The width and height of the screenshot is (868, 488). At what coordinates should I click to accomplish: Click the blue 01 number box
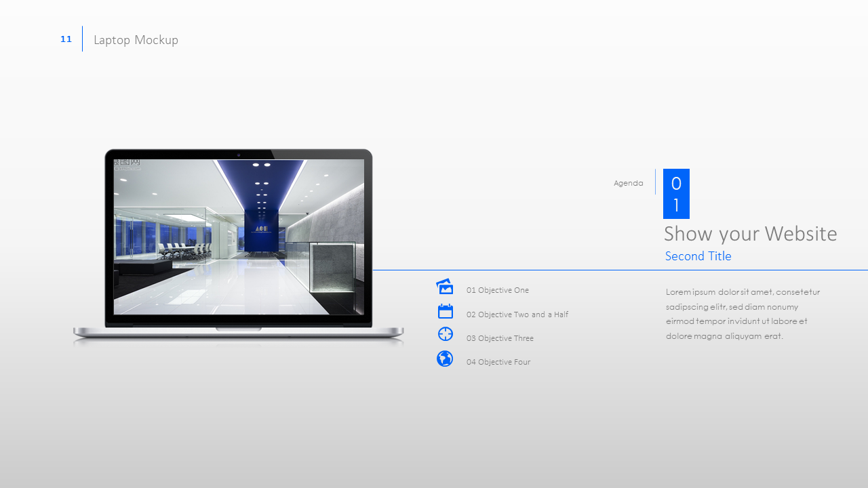[676, 194]
